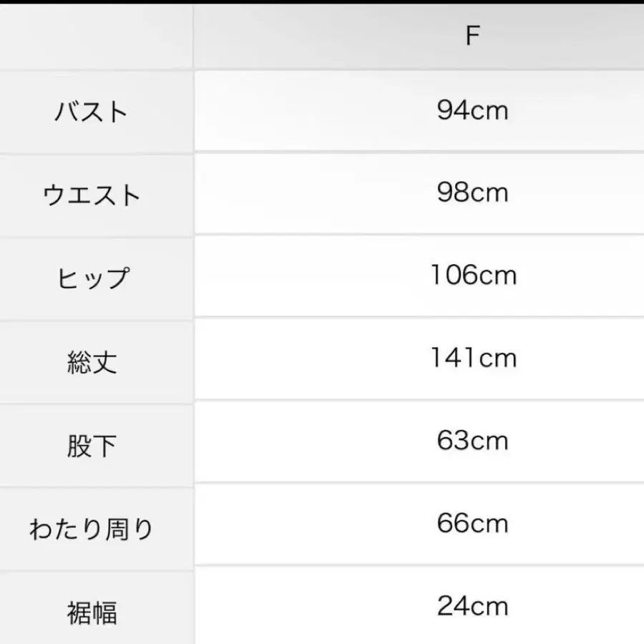Click the 94cm bust measurement
644x644 pixels.
click(472, 110)
